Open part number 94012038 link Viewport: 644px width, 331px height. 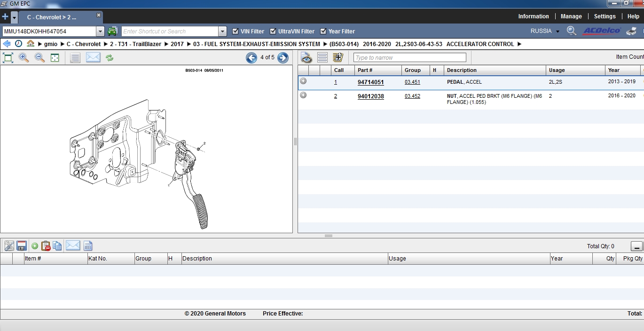pos(370,96)
